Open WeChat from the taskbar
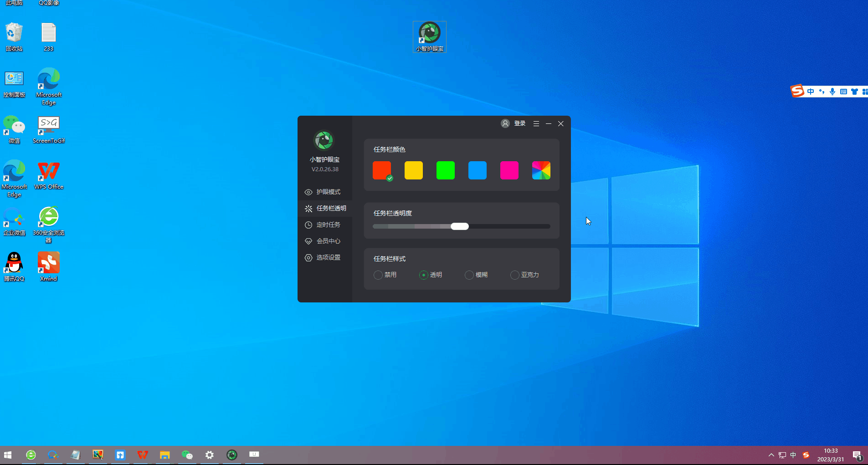Screen dimensions: 868x465 [x=187, y=454]
